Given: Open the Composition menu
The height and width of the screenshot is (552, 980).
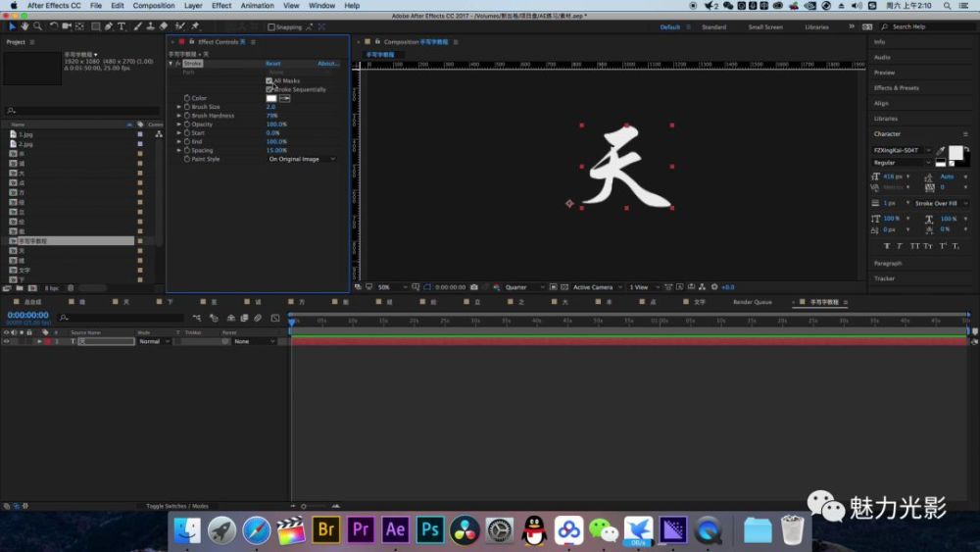Looking at the screenshot, I should (x=154, y=6).
